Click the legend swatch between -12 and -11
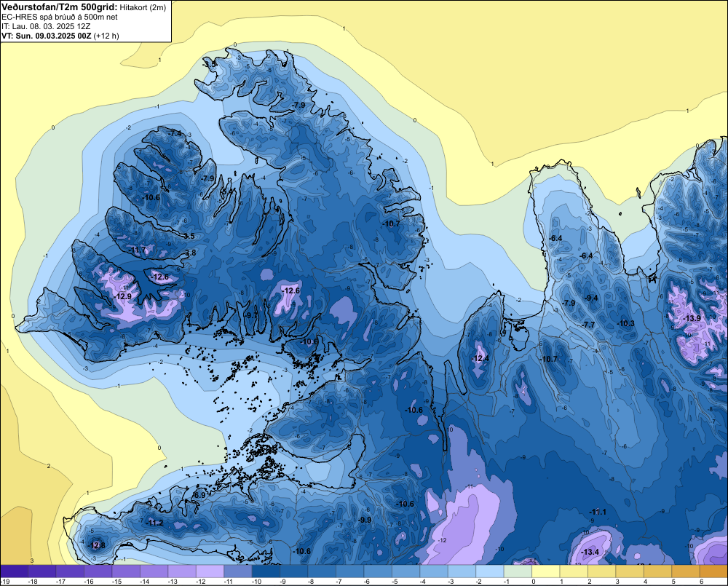The width and height of the screenshot is (728, 586). tap(210, 571)
